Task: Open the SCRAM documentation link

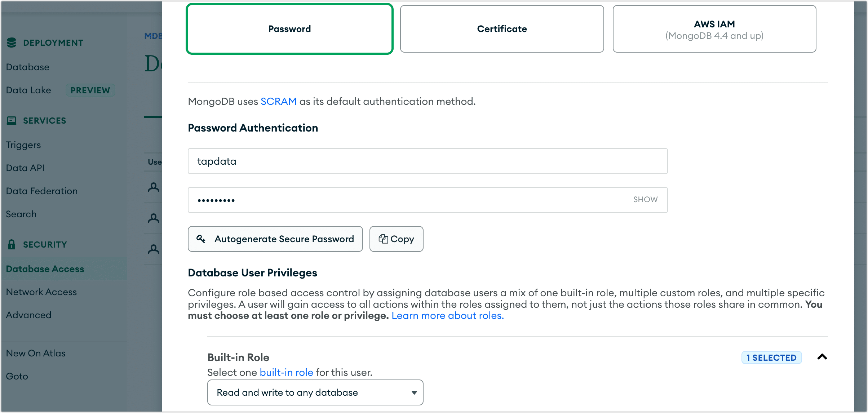Action: click(278, 101)
